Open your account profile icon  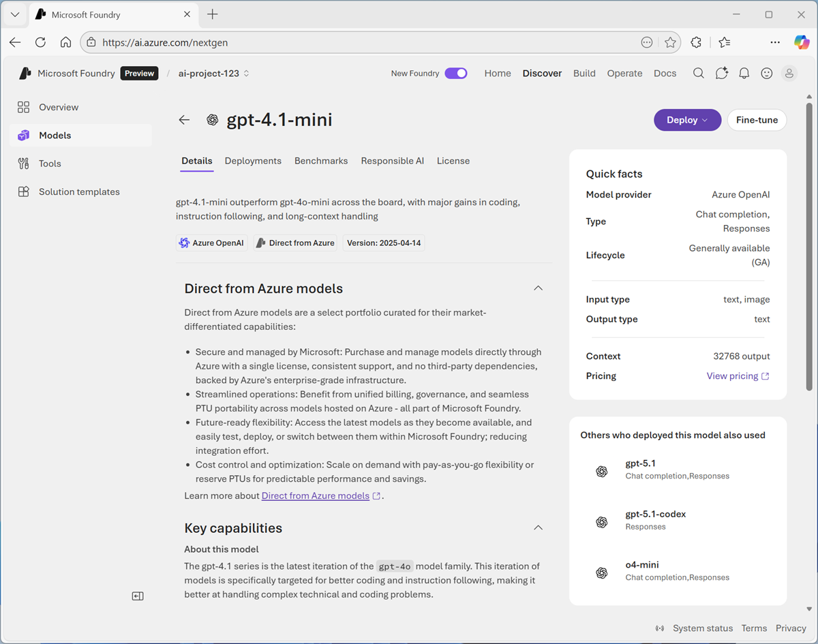789,73
